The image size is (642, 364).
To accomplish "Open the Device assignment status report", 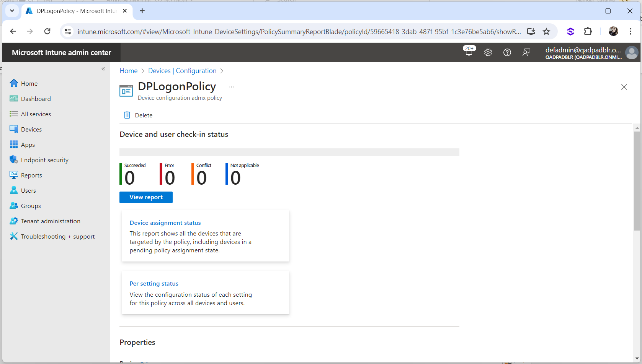I will tap(165, 223).
